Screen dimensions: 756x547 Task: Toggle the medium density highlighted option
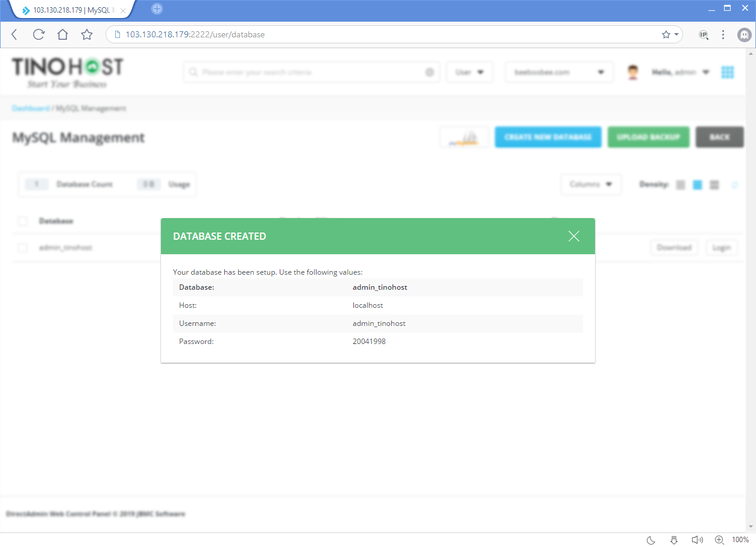(x=697, y=184)
